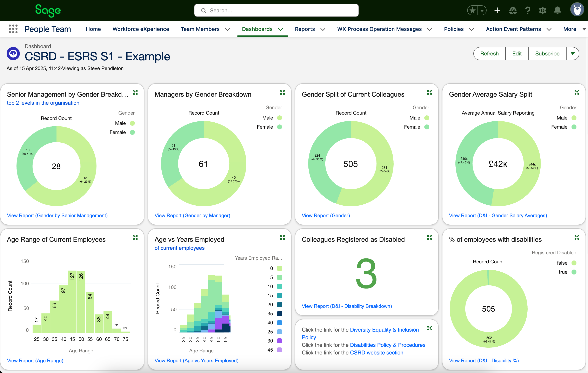Open the Reports tab chevron

(x=323, y=29)
